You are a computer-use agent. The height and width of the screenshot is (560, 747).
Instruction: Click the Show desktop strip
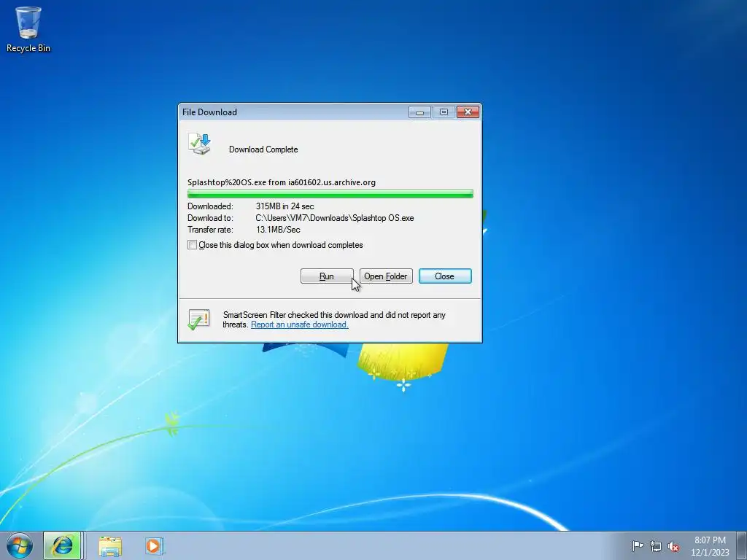[741, 545]
